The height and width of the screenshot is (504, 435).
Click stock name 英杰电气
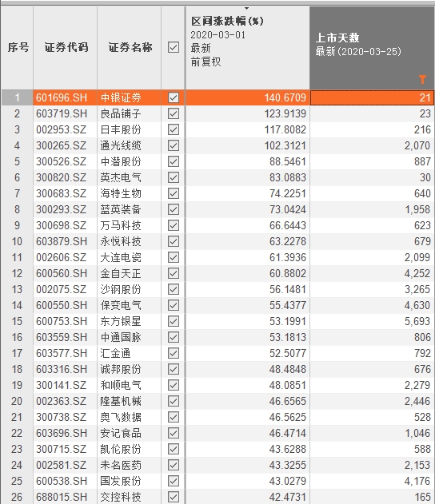point(121,177)
